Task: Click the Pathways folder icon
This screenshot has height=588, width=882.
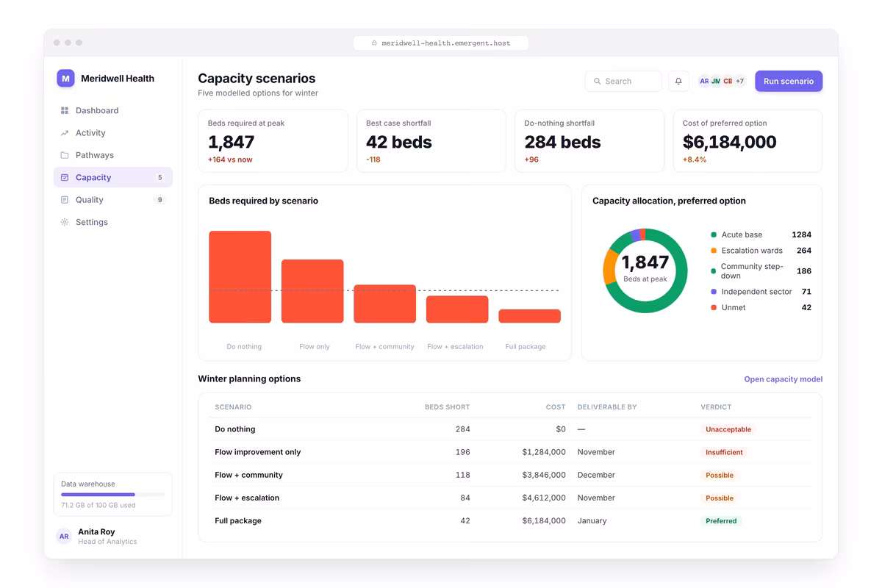Action: 65,155
